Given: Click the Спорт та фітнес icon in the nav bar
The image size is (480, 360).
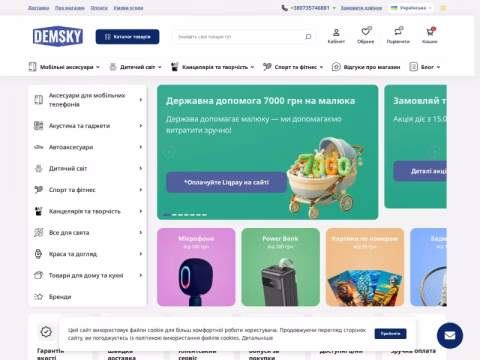Looking at the screenshot, I should click(267, 67).
